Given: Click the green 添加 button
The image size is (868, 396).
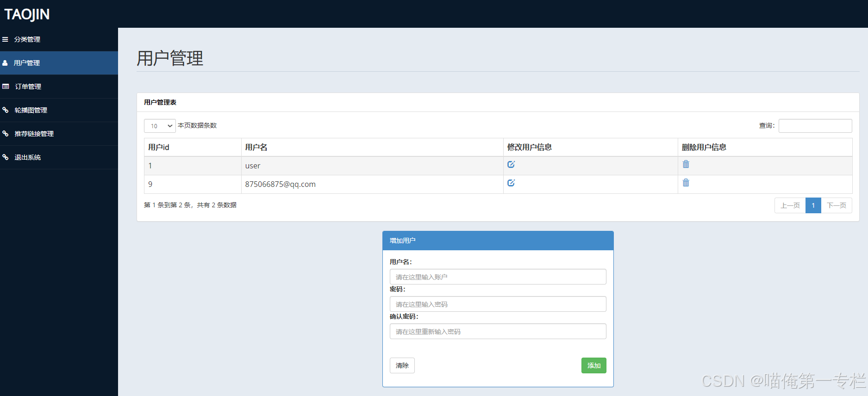Looking at the screenshot, I should click(x=594, y=365).
